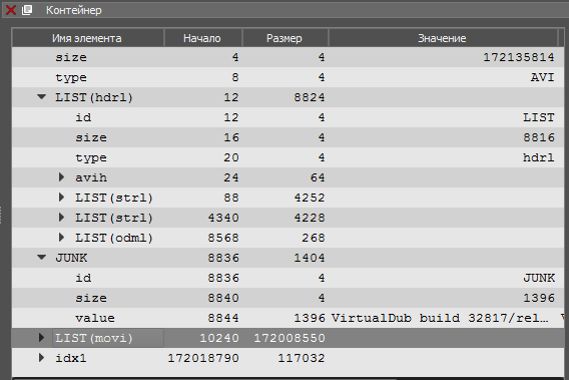Sort by Имя элемента column header
This screenshot has width=569, height=380.
tap(87, 38)
